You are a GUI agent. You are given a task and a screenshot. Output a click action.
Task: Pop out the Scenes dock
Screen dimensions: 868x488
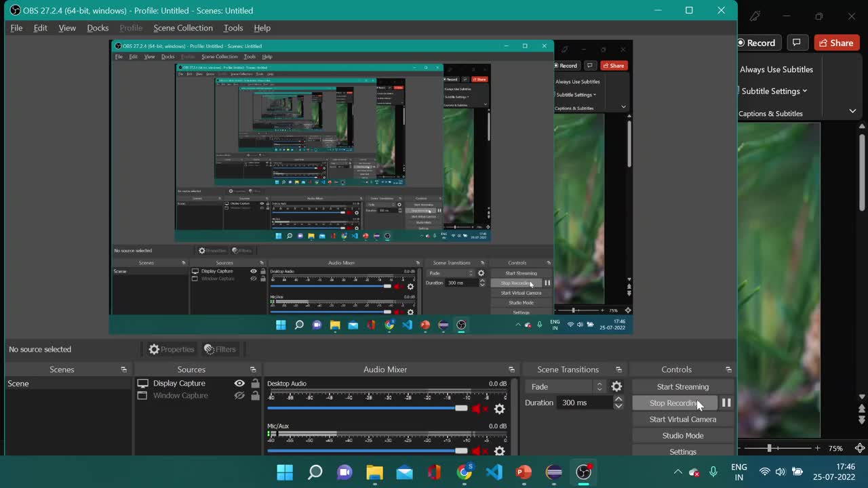tap(123, 369)
